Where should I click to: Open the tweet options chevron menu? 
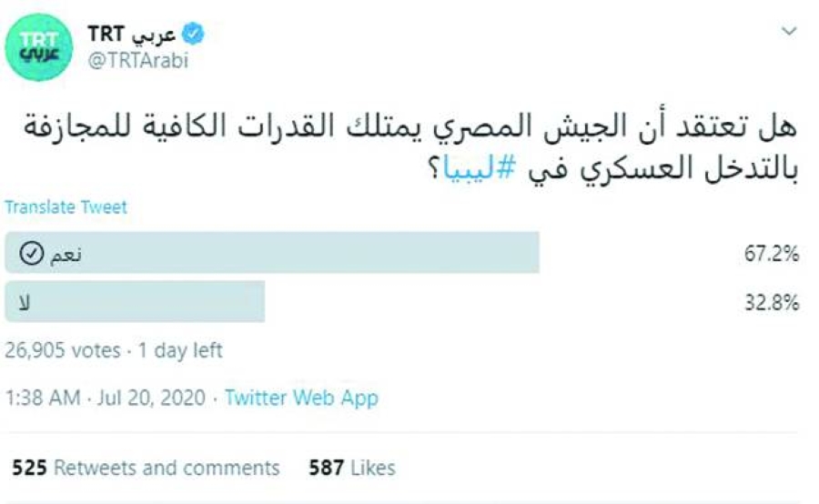point(787,32)
